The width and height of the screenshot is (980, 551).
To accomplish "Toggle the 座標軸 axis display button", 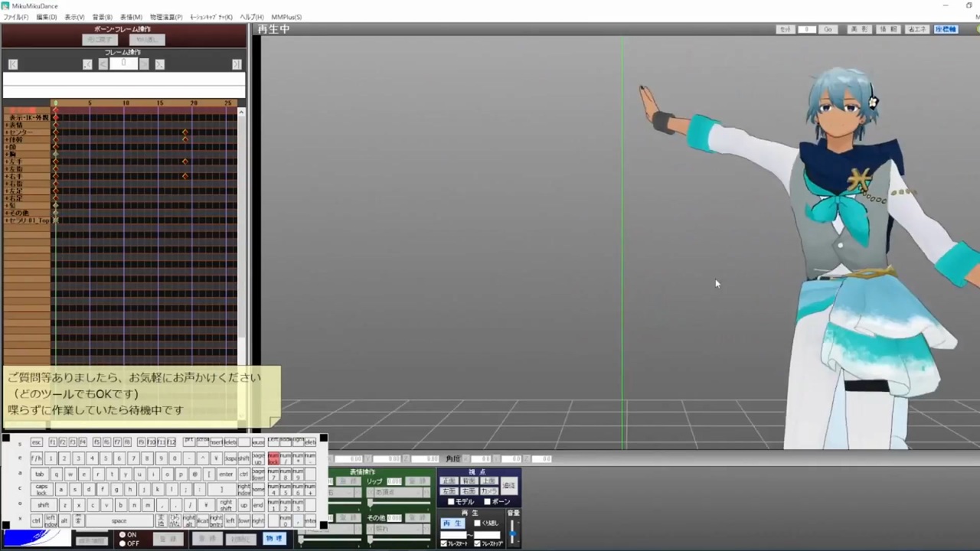I will point(946,29).
